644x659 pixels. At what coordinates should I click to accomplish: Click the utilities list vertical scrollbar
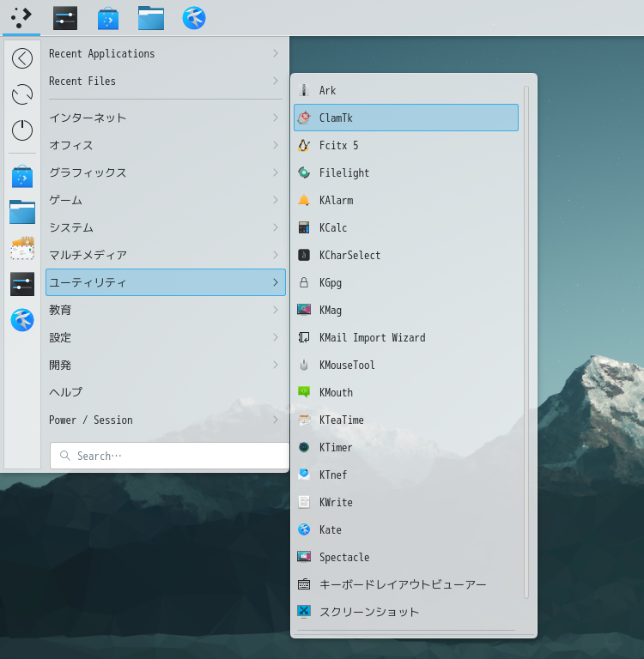tap(526, 342)
